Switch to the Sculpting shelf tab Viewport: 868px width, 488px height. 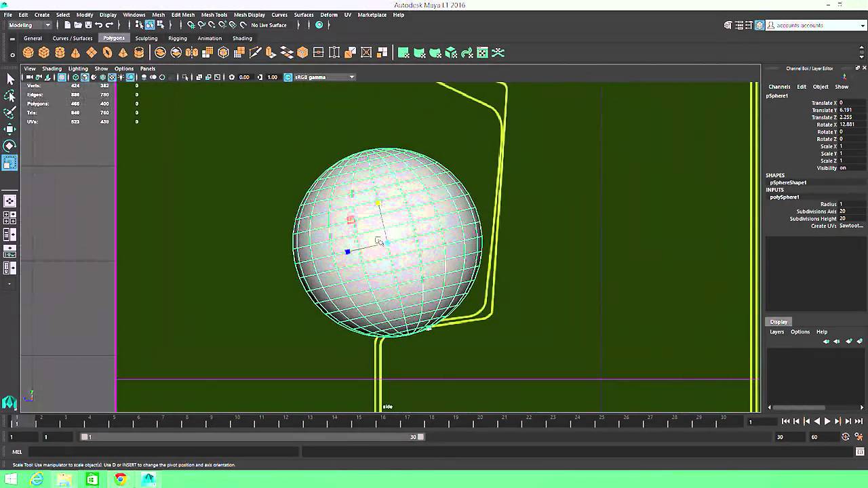146,38
